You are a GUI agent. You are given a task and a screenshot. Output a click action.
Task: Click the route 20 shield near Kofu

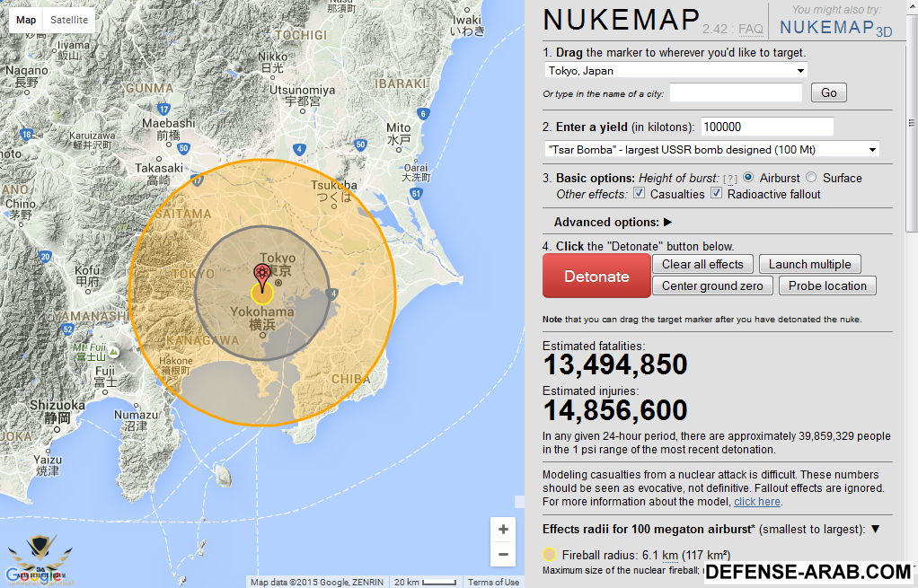coord(46,256)
